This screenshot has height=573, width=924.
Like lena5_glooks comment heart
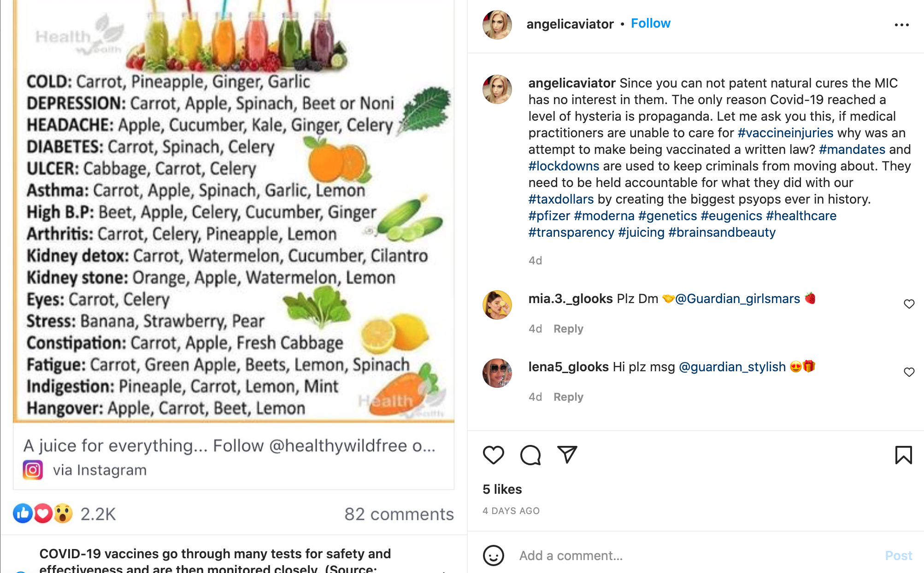coord(909,372)
